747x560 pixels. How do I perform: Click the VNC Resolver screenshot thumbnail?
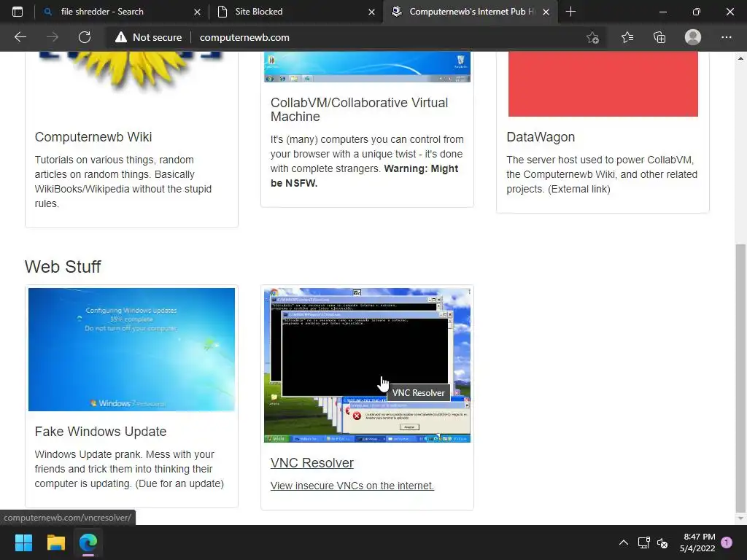point(368,365)
